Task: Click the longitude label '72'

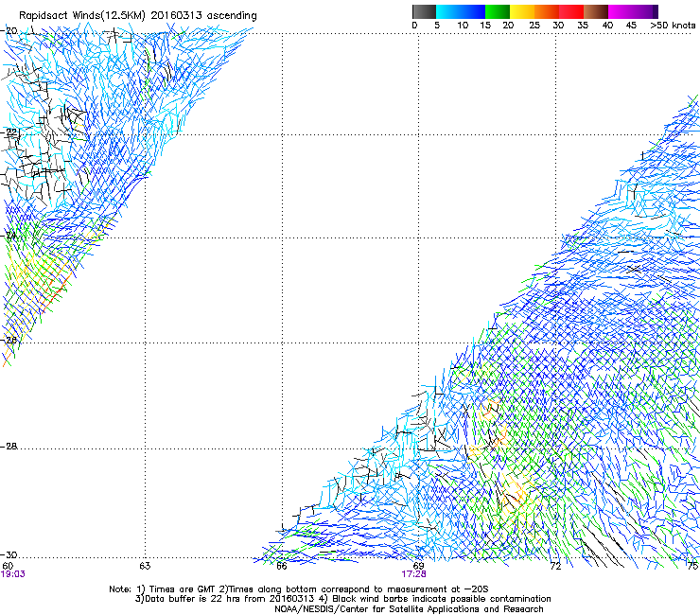Action: click(x=555, y=566)
